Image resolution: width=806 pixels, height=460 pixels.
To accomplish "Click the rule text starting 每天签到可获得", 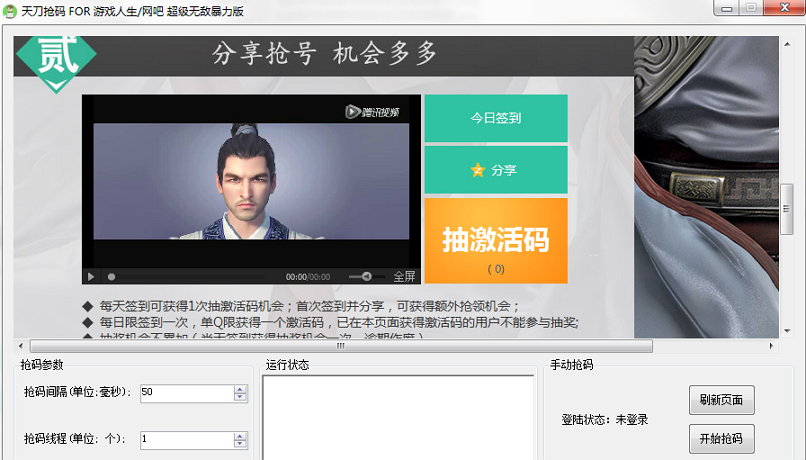I will 308,306.
